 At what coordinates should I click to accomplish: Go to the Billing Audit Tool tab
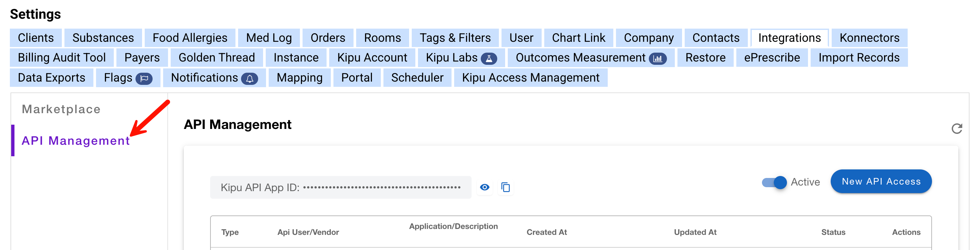(61, 58)
